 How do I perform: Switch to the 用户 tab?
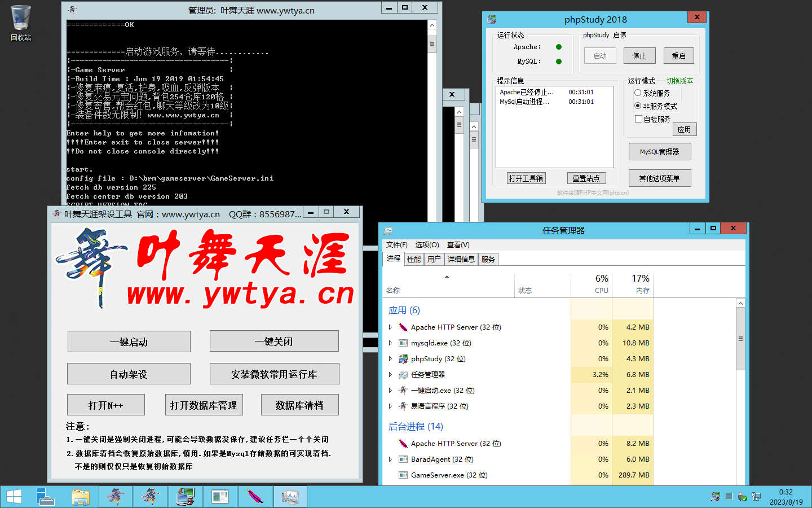tap(434, 259)
